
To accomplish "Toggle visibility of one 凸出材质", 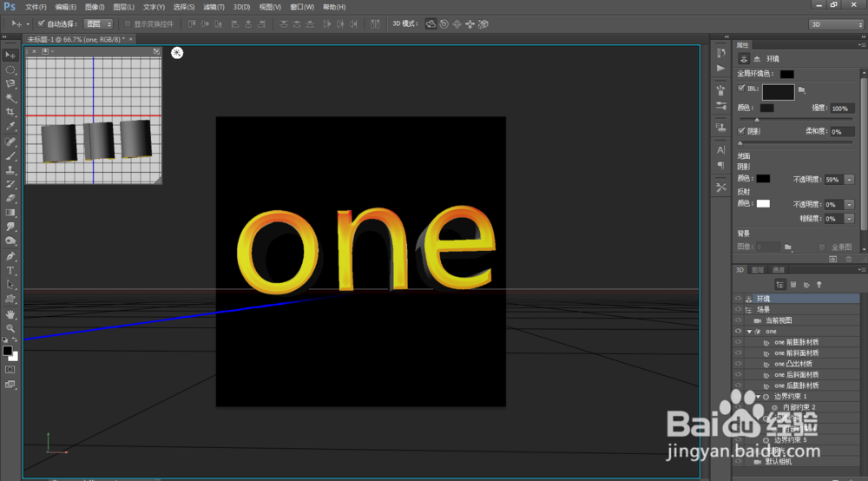I will [738, 364].
